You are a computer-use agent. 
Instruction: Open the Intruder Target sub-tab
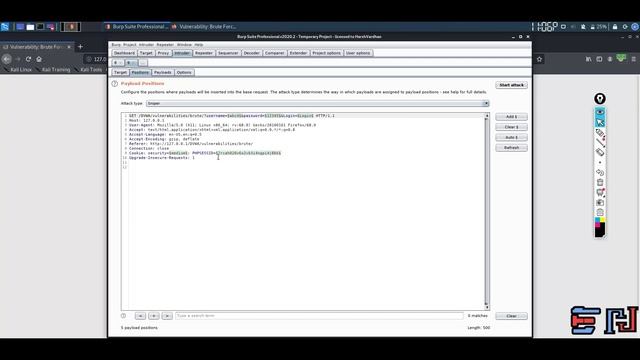[120, 73]
